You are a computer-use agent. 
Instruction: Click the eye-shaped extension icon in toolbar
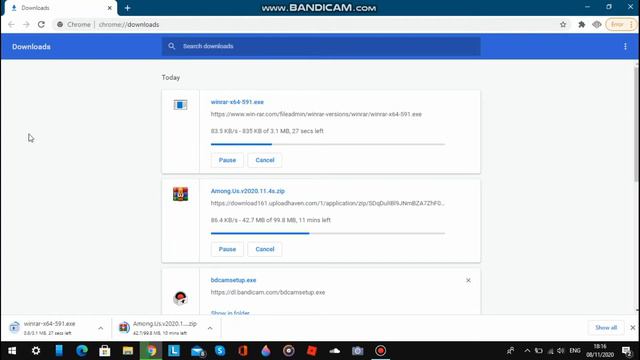597,24
